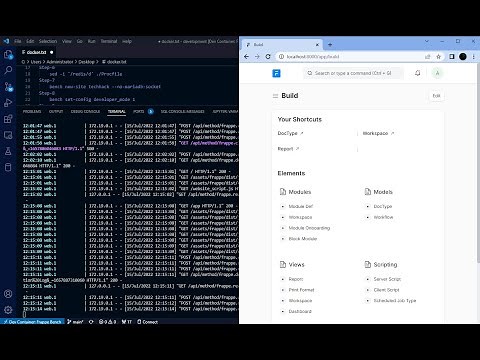Click the Frappe logo home icon
480x360 pixels.
pyautogui.click(x=276, y=73)
